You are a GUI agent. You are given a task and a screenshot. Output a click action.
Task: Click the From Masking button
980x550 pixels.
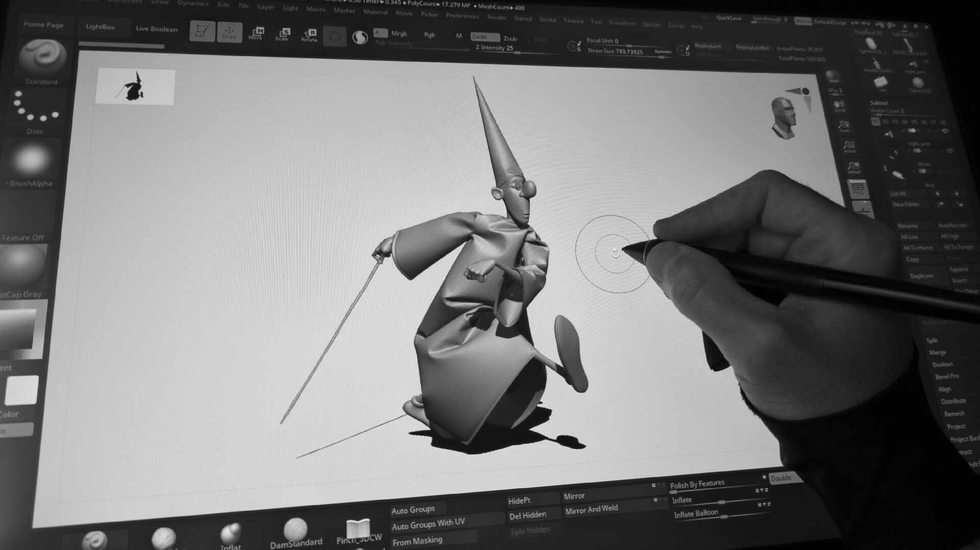[434, 540]
